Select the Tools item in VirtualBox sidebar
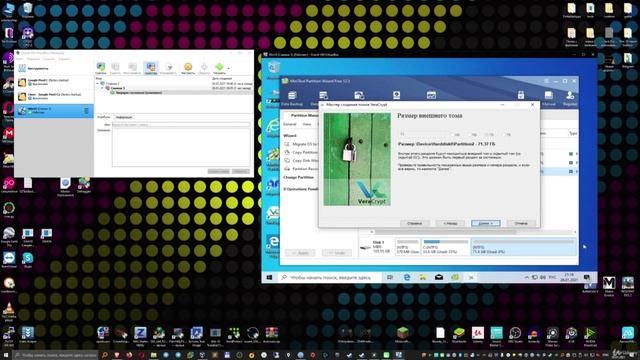 tap(54, 68)
